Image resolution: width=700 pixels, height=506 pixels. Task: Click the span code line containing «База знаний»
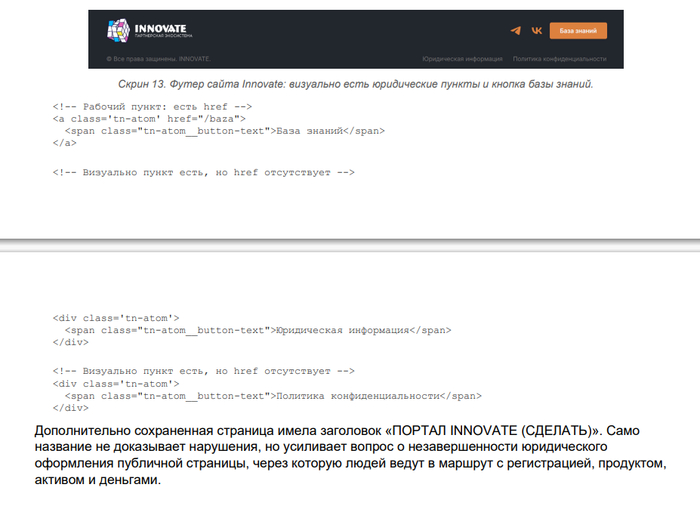coord(225,131)
